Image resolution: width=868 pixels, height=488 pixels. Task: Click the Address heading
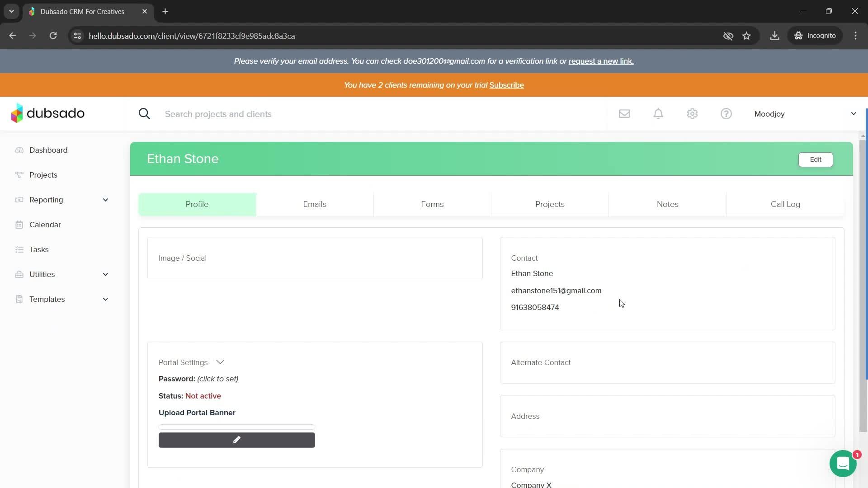pos(525,416)
